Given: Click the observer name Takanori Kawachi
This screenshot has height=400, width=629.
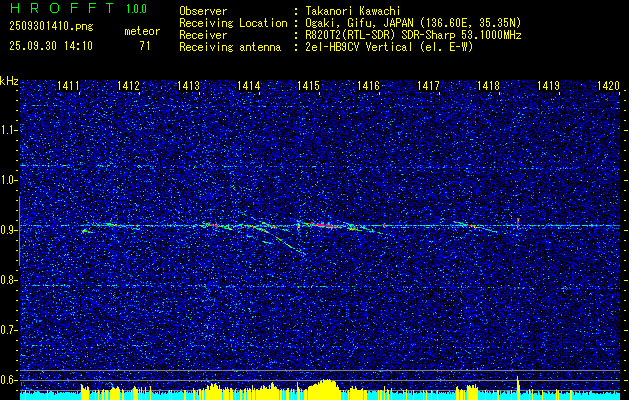Looking at the screenshot, I should pyautogui.click(x=351, y=11).
